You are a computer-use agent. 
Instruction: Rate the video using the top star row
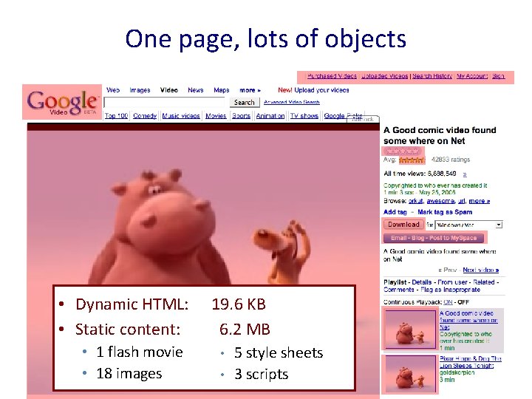[x=403, y=151]
